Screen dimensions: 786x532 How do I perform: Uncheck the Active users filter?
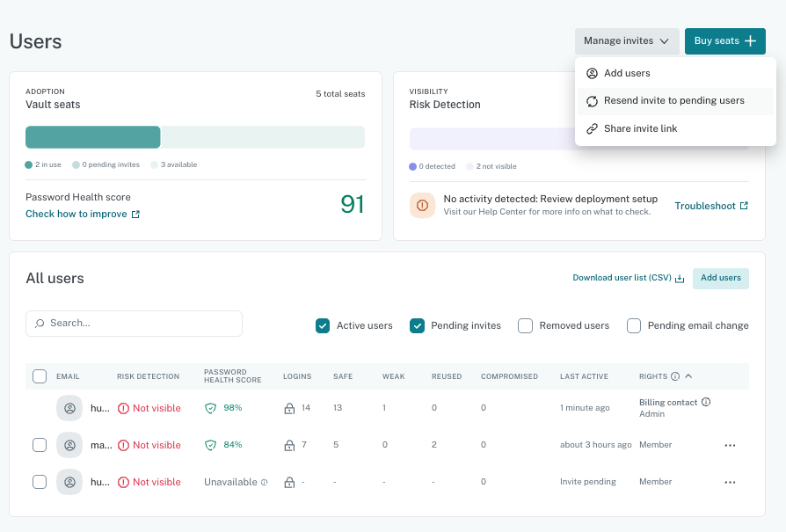[x=323, y=326]
